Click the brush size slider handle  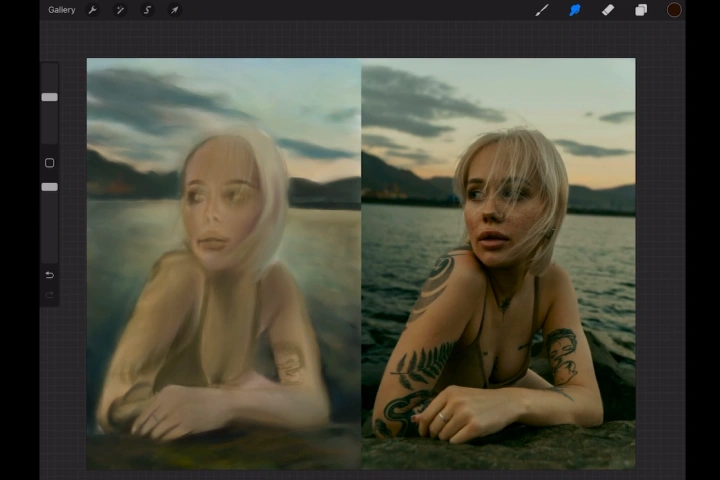click(x=50, y=97)
